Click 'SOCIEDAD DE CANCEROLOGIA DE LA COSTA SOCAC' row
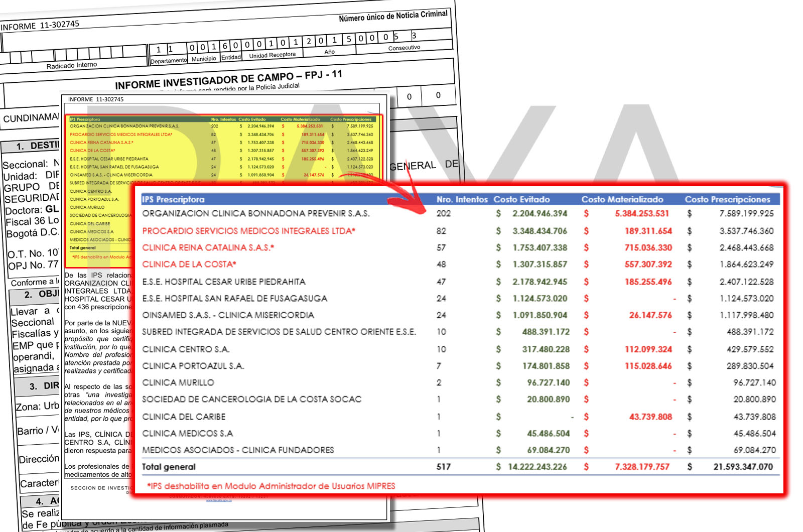The width and height of the screenshot is (803, 532). pyautogui.click(x=252, y=399)
